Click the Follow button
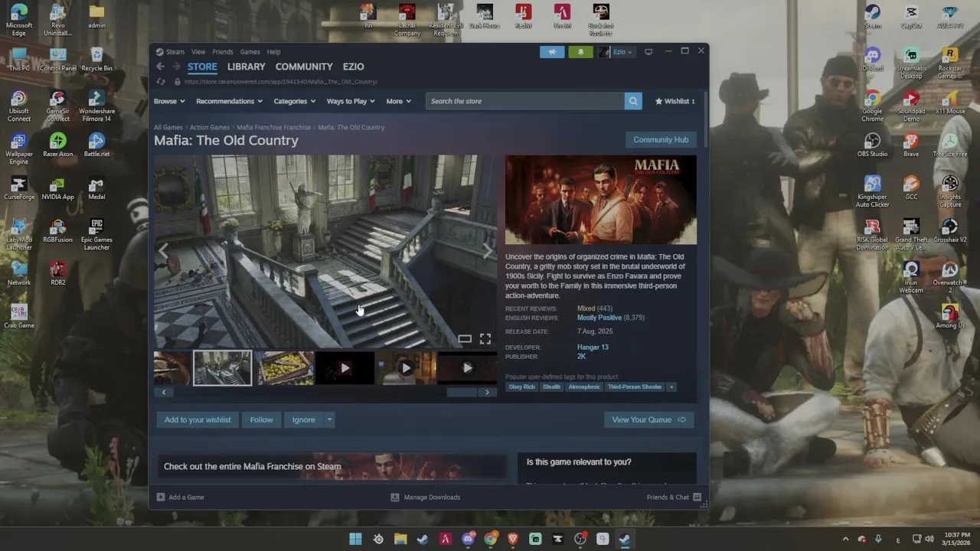The height and width of the screenshot is (551, 980). 261,419
